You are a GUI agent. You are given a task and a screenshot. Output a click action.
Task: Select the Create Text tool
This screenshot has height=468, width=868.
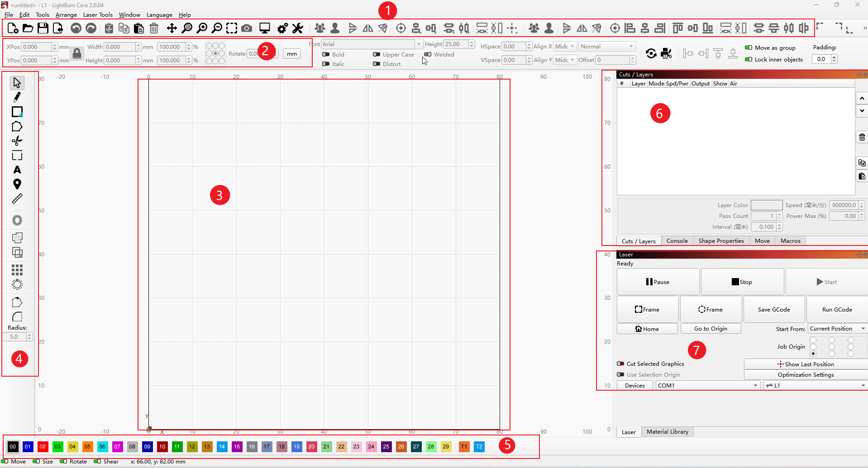[x=17, y=170]
